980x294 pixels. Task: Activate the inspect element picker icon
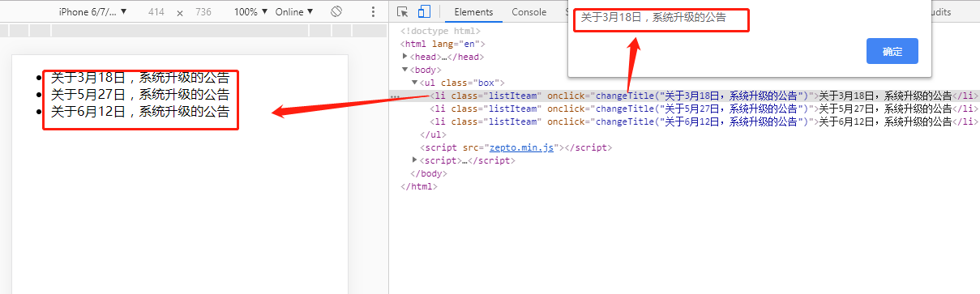[x=403, y=12]
